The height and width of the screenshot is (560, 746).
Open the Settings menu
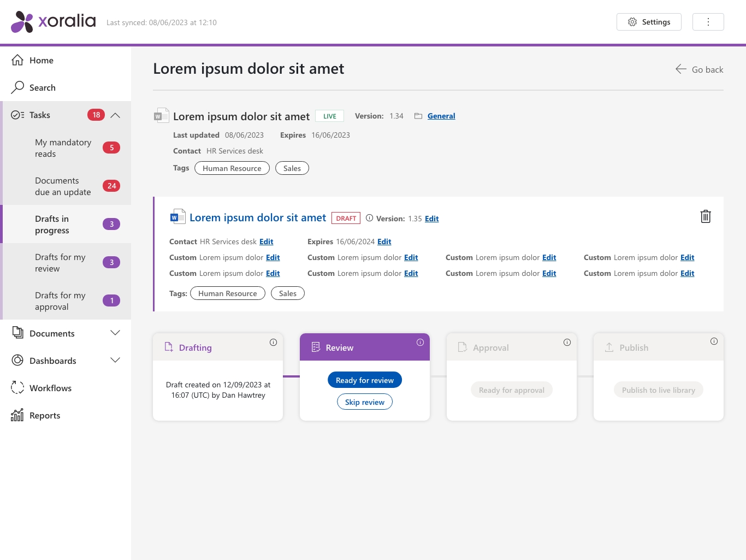pyautogui.click(x=649, y=22)
